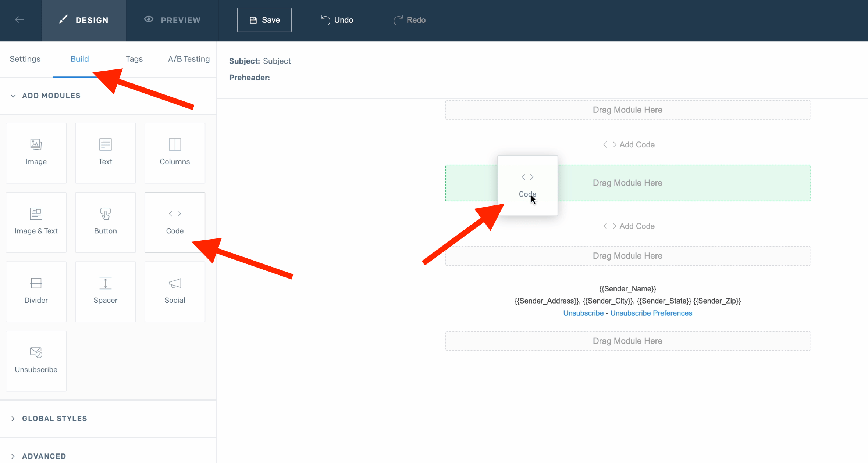This screenshot has width=868, height=463.
Task: Redo the last action
Action: point(409,20)
